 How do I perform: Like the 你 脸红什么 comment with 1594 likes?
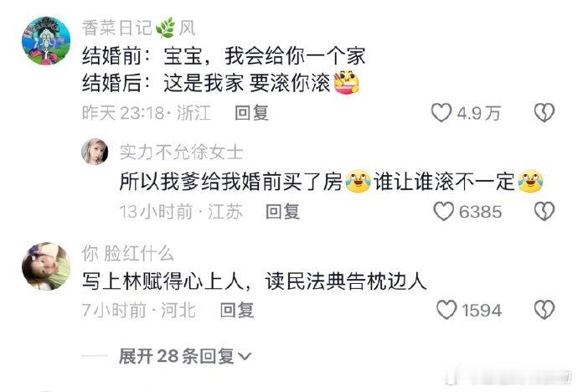pos(446,310)
